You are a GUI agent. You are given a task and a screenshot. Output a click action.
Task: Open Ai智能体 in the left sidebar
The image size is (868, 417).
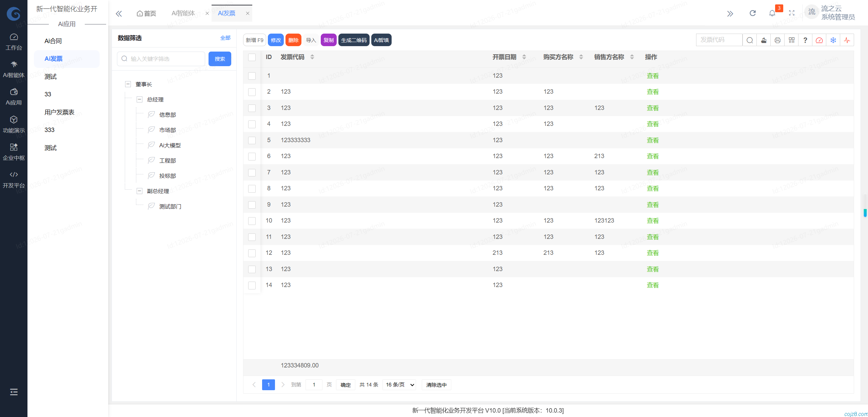coord(14,70)
